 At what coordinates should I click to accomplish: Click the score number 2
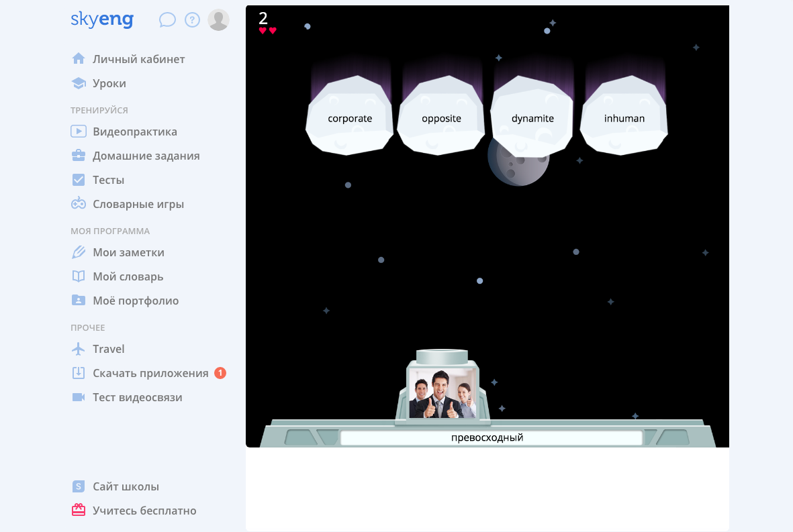tap(263, 18)
